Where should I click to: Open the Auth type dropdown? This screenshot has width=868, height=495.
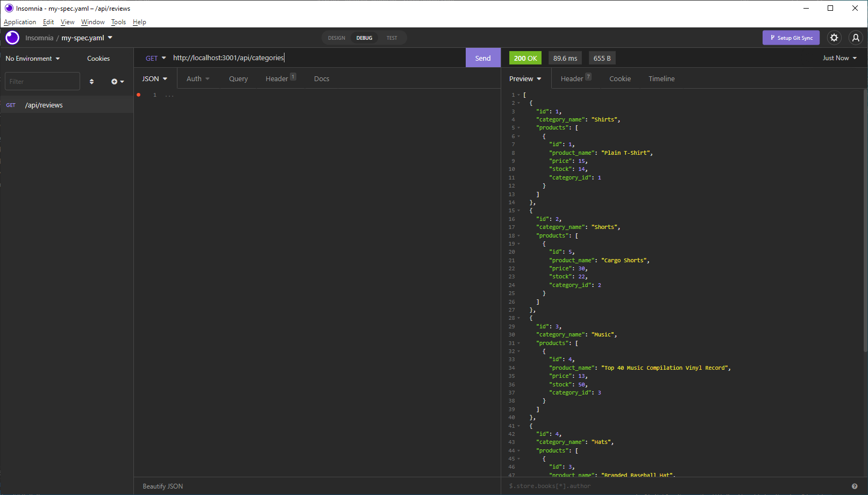pos(198,78)
